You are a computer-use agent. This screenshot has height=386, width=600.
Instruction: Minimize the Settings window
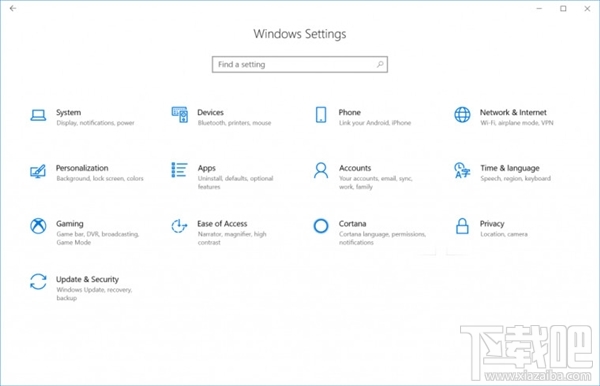coord(539,8)
